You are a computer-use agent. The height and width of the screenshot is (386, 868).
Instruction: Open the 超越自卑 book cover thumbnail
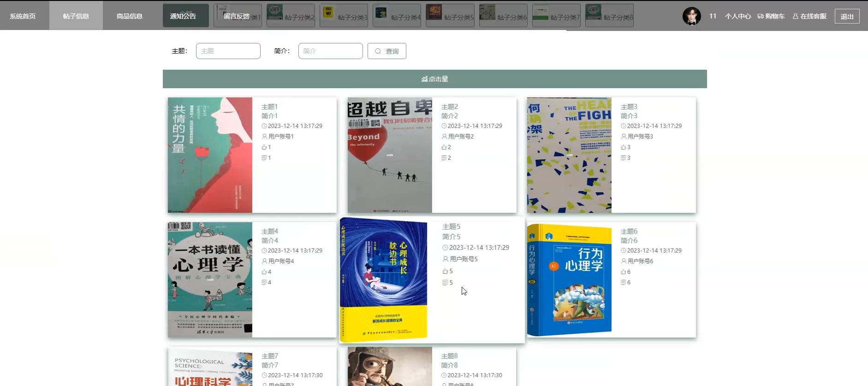click(390, 155)
